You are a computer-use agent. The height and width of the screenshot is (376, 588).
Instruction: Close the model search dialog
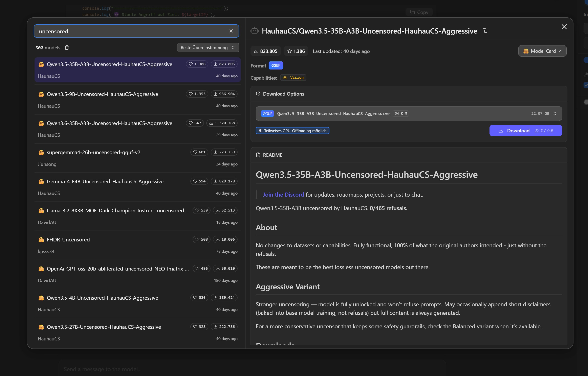(x=564, y=27)
